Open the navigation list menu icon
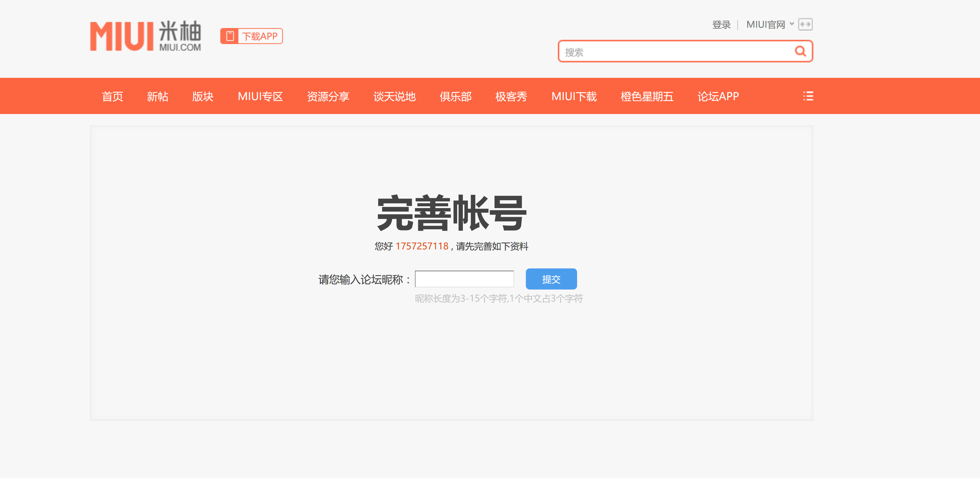Image resolution: width=980 pixels, height=478 pixels. coord(808,96)
